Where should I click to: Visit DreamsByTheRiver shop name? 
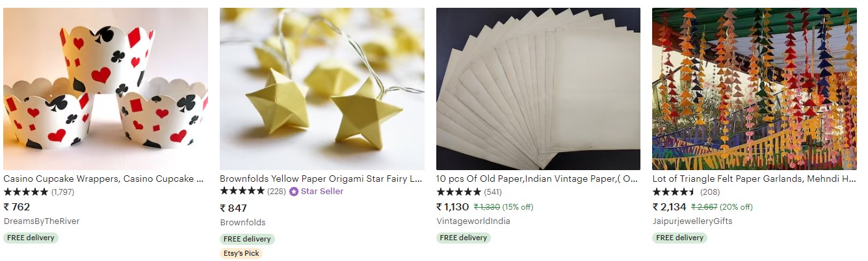[x=42, y=221]
